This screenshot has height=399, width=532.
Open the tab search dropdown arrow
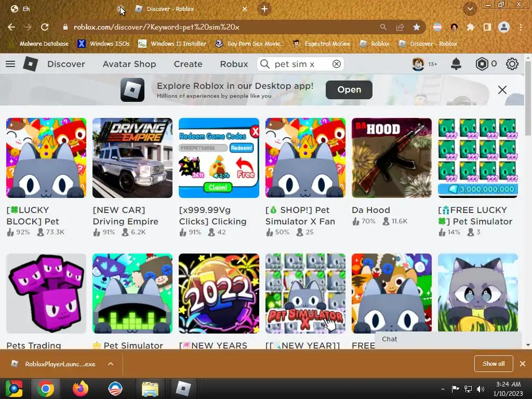pyautogui.click(x=470, y=9)
